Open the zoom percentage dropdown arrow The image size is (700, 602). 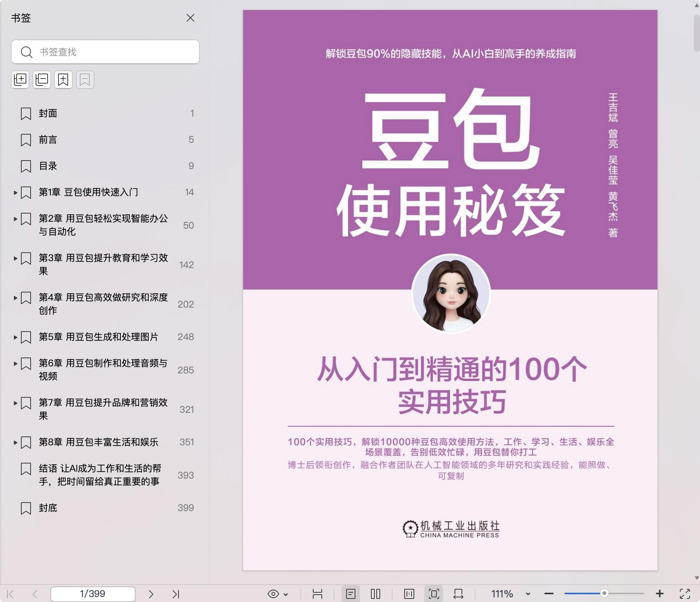[x=528, y=594]
